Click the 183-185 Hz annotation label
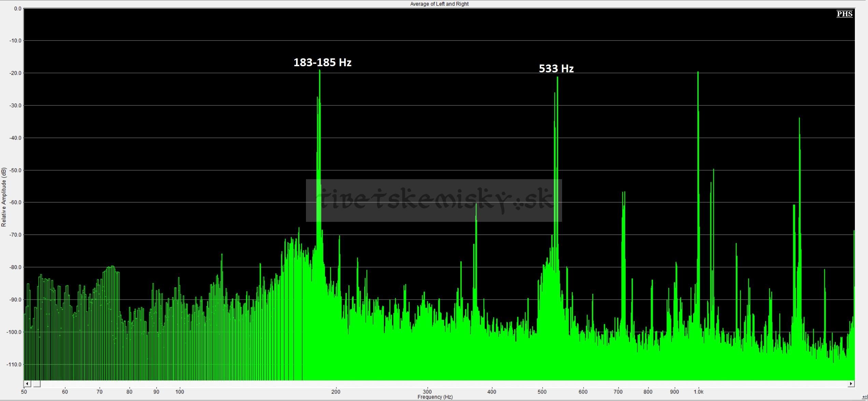 coord(322,62)
